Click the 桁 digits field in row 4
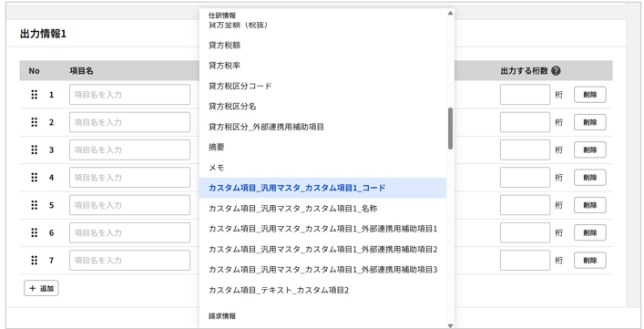This screenshot has width=644, height=329. pyautogui.click(x=525, y=178)
